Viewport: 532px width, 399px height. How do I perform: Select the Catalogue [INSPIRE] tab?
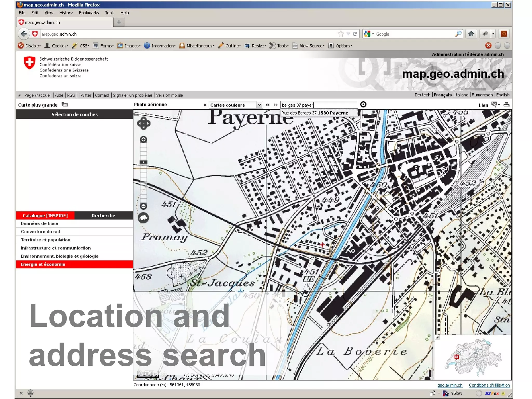tap(45, 216)
